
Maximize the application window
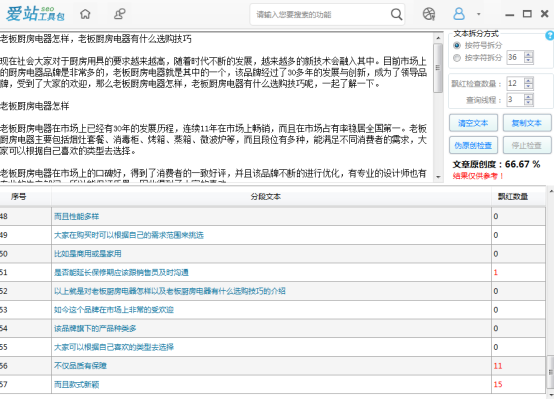tap(527, 14)
